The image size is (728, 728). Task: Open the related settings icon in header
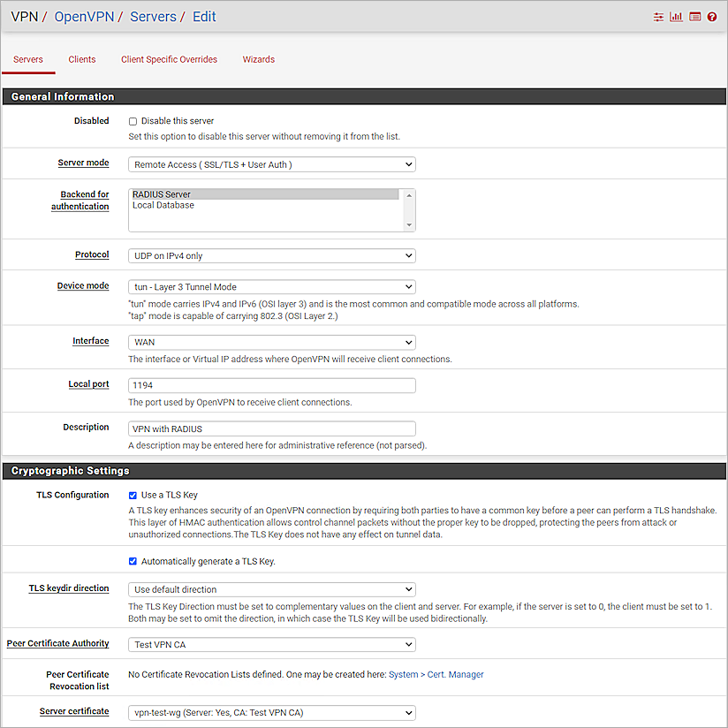(x=658, y=16)
